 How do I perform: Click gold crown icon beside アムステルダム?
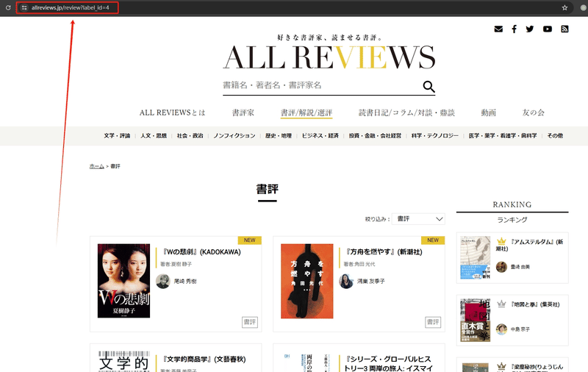(501, 241)
